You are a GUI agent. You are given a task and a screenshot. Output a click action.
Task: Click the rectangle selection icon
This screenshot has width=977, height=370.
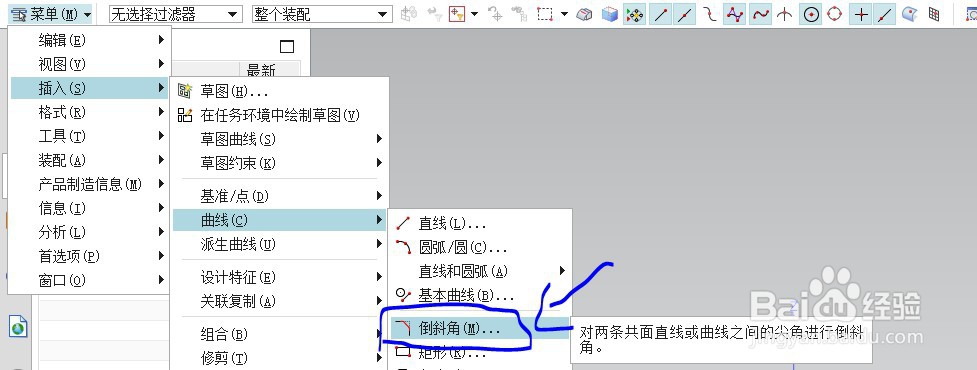tap(545, 14)
